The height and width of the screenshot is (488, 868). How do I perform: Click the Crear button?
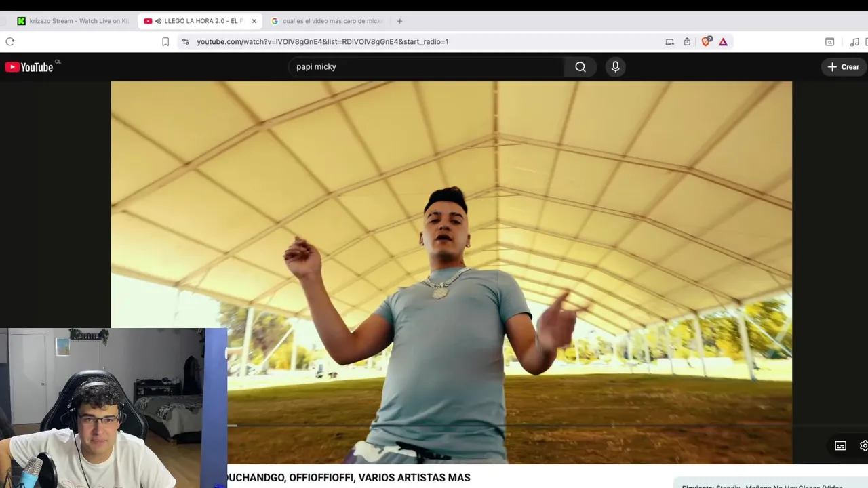pos(844,67)
